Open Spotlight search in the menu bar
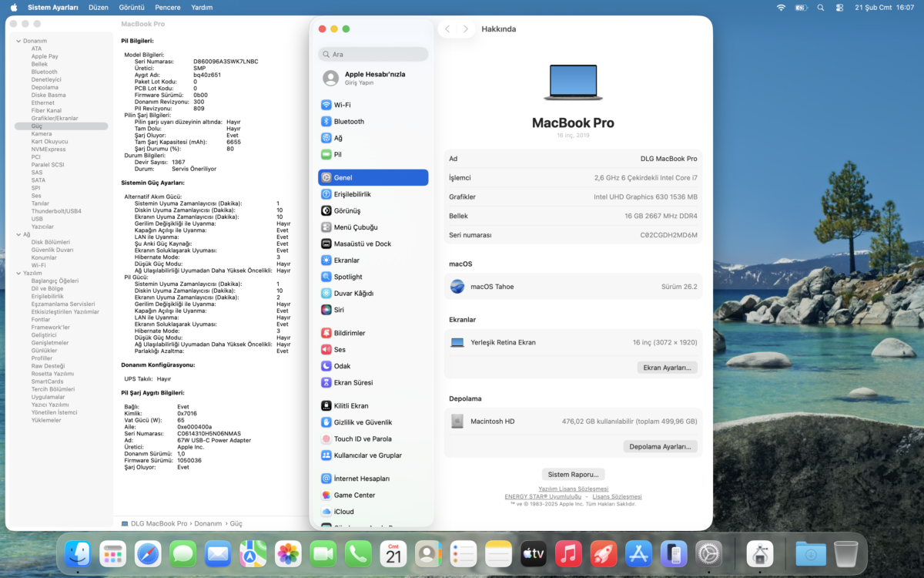924x578 pixels. coord(821,7)
